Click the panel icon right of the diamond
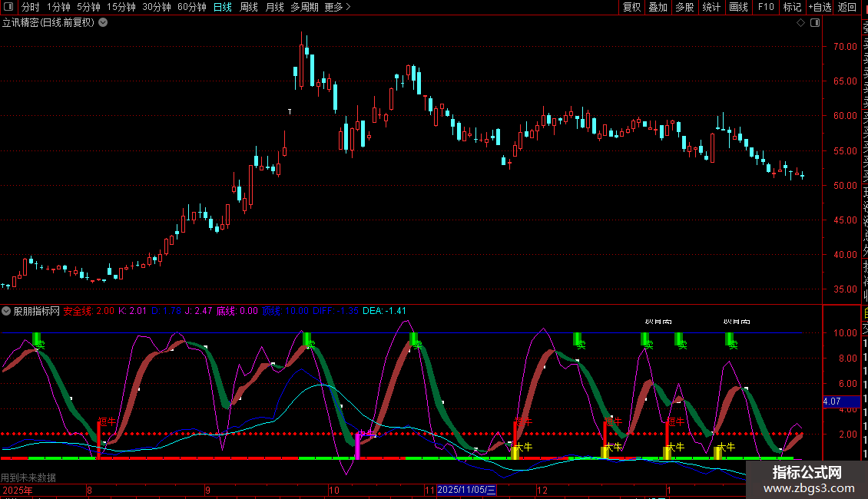The height and width of the screenshot is (499, 868). (x=813, y=23)
